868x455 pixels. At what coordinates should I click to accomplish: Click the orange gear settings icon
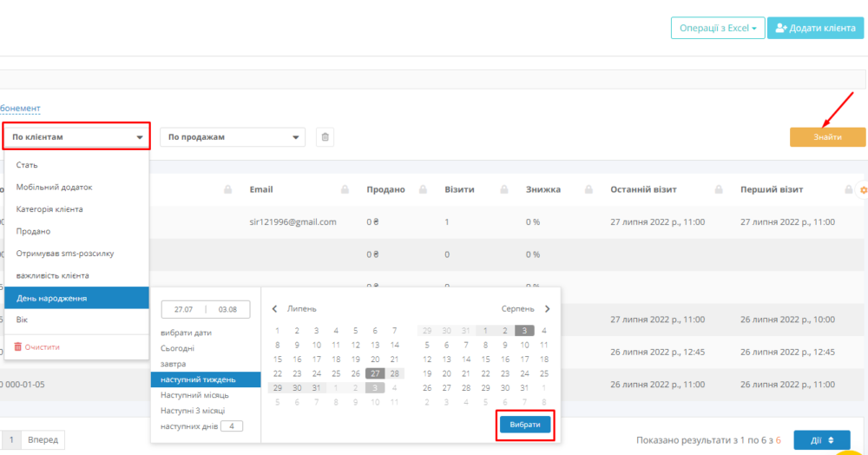[x=863, y=189]
